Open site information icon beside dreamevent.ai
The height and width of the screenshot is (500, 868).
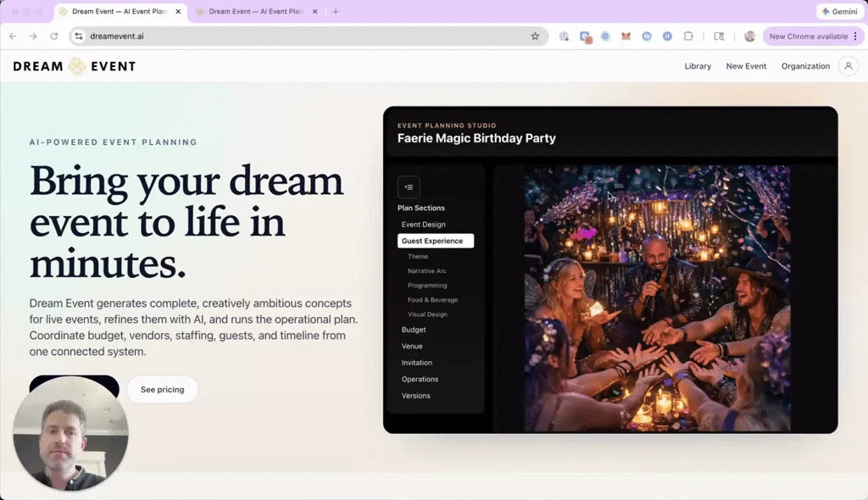pyautogui.click(x=79, y=36)
